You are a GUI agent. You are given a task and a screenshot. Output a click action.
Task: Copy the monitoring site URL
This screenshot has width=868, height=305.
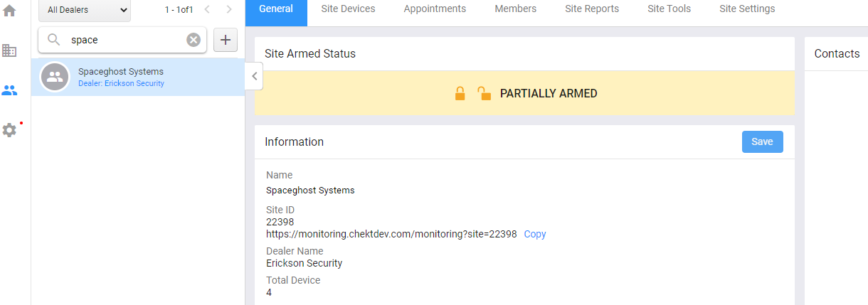pyautogui.click(x=535, y=234)
